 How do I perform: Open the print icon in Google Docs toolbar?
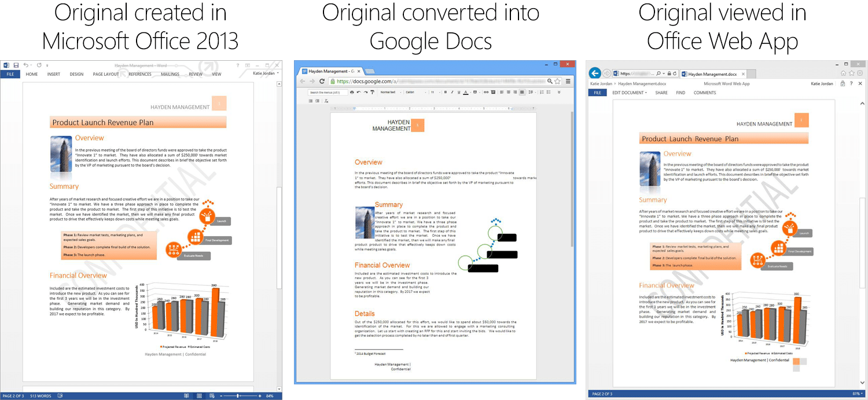coord(352,93)
